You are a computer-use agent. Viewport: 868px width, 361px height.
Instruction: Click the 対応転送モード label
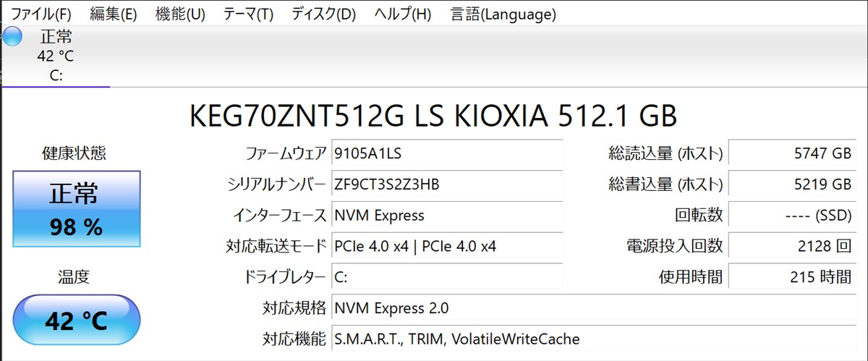click(276, 246)
